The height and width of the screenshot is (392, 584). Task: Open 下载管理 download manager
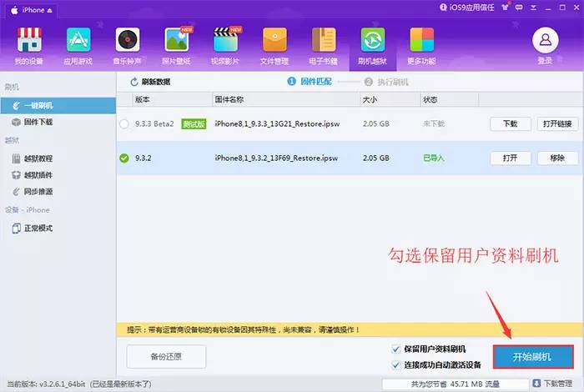pyautogui.click(x=552, y=384)
